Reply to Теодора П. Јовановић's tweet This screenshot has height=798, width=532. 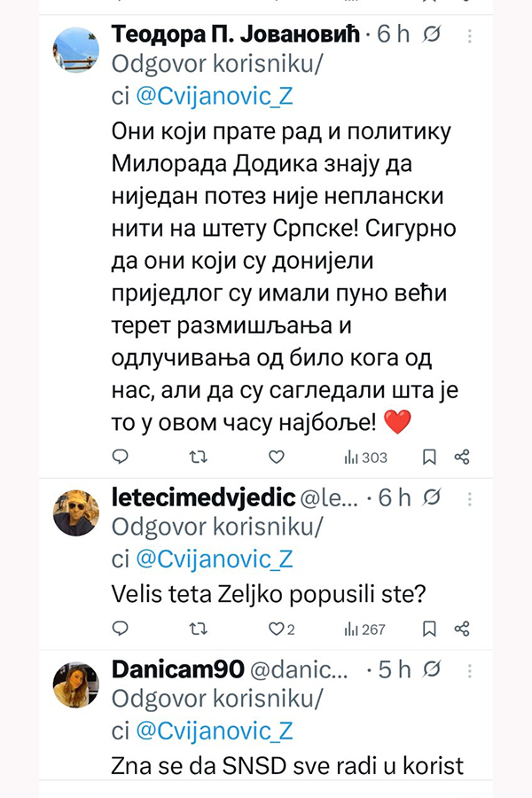coord(122,457)
